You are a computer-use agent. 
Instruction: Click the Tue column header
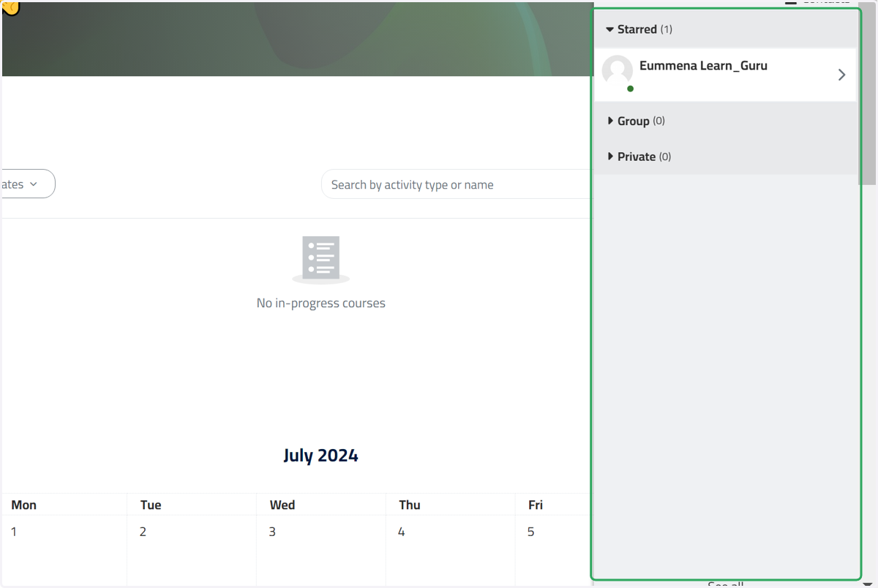click(x=151, y=505)
